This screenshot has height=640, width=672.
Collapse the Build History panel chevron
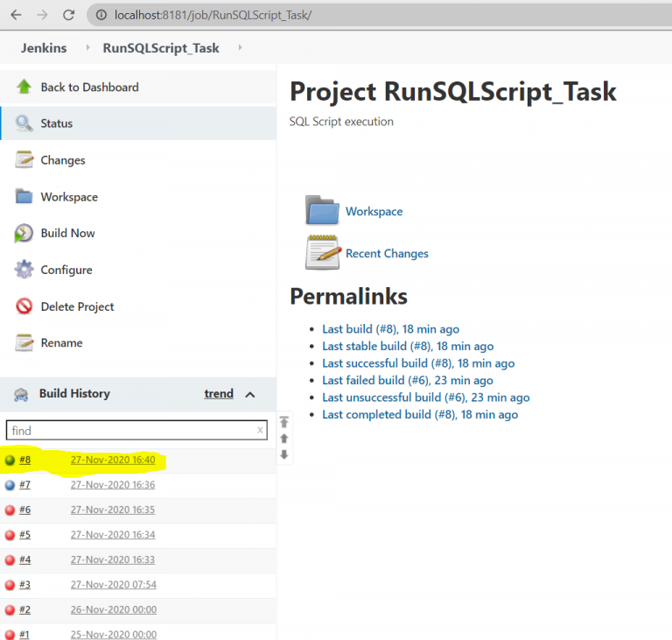tap(250, 395)
